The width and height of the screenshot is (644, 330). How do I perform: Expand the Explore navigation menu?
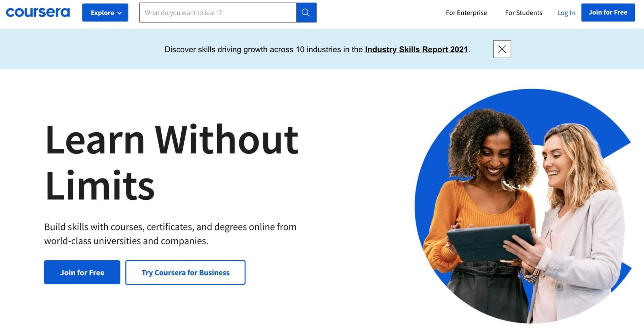(x=105, y=13)
